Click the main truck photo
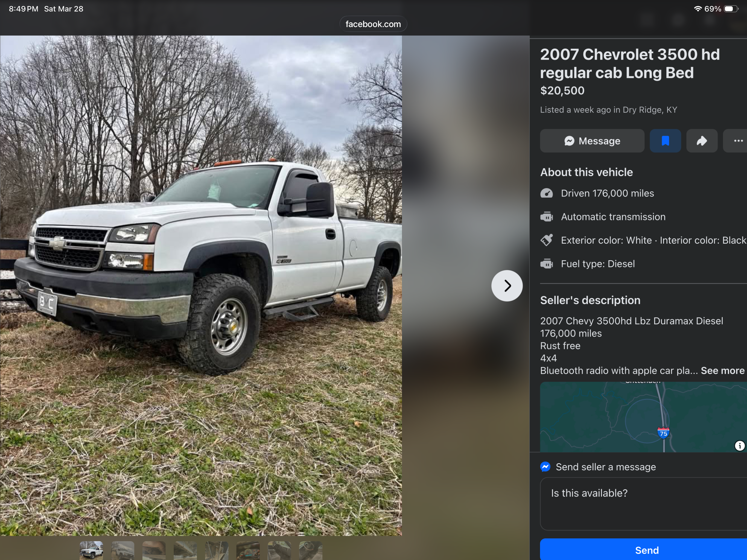Screen dimensions: 747x560 tap(201, 286)
